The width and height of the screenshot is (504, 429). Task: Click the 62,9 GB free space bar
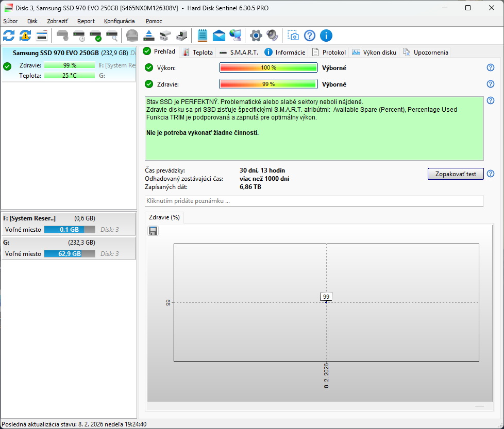(70, 254)
